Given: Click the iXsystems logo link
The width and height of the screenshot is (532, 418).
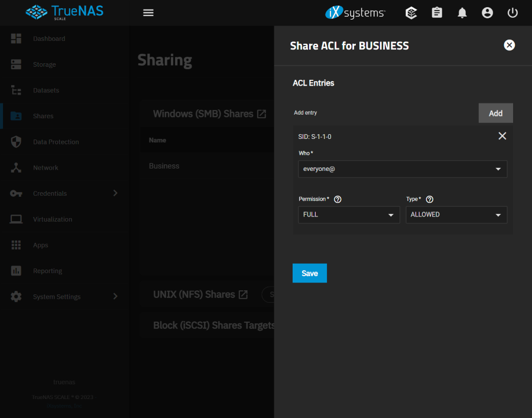Looking at the screenshot, I should [x=355, y=12].
